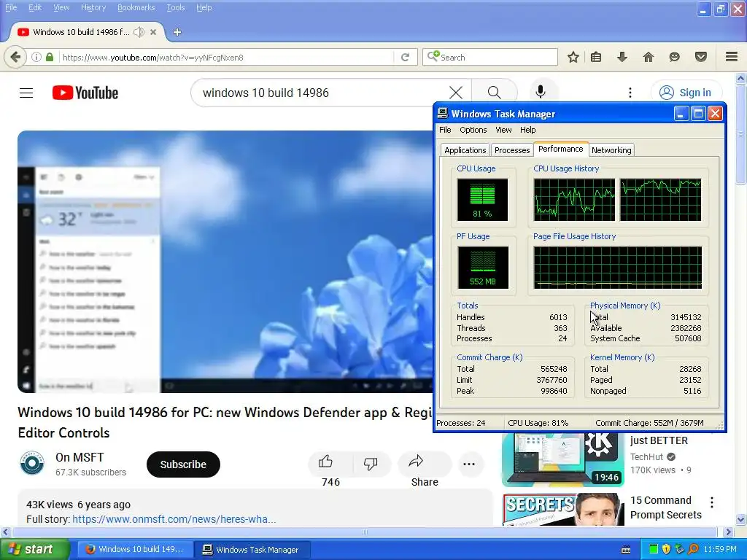Click the security shield tray icon
The width and height of the screenshot is (747, 560).
[x=666, y=549]
